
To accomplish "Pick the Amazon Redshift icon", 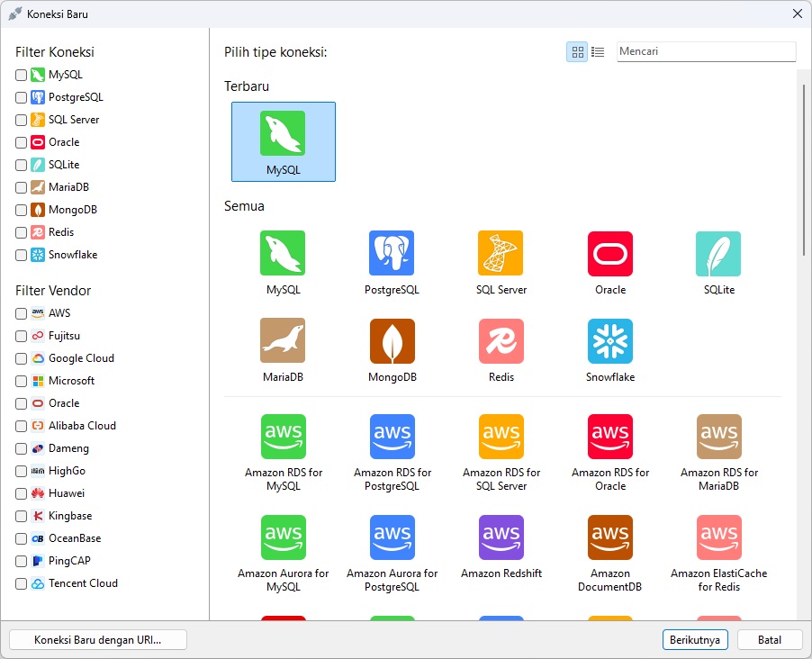I will [501, 537].
